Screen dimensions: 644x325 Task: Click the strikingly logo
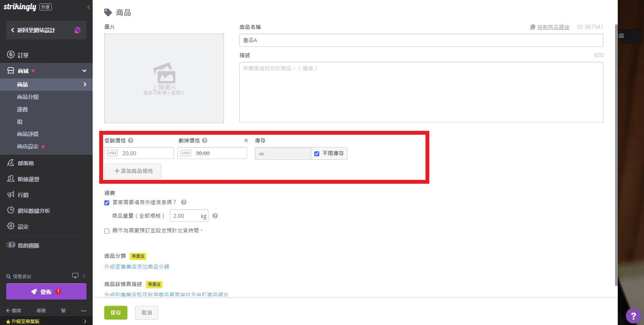(20, 7)
